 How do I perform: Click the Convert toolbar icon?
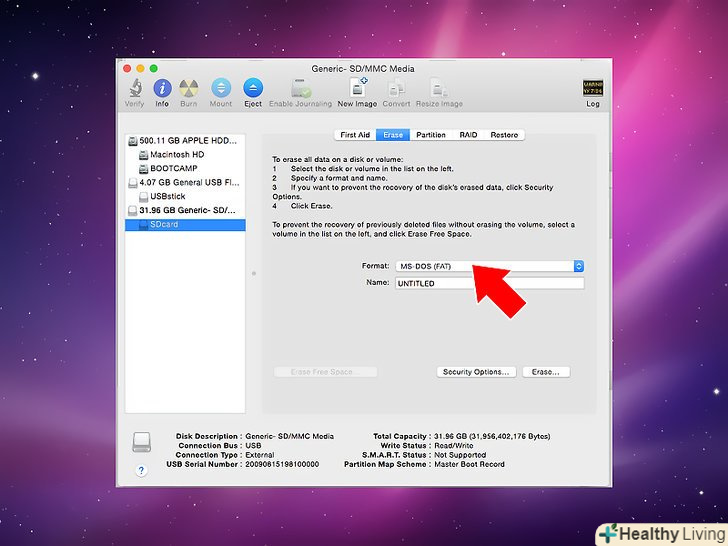pos(396,87)
